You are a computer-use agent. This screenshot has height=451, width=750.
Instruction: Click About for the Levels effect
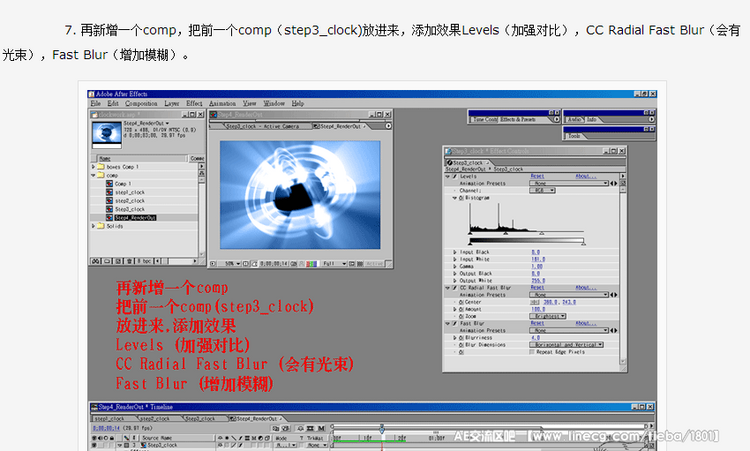click(585, 176)
